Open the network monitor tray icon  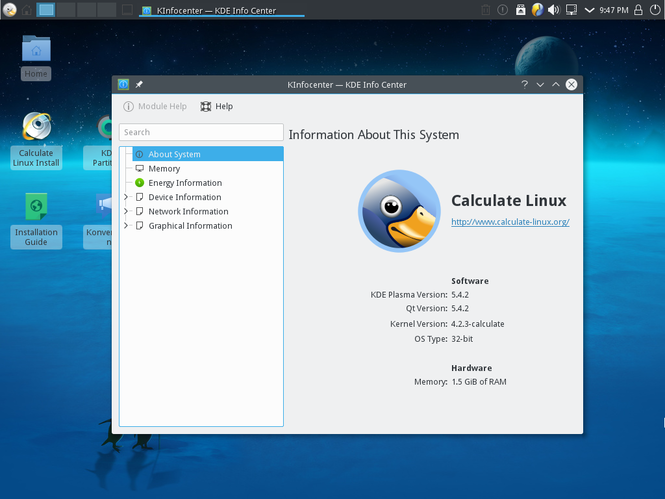tap(571, 10)
